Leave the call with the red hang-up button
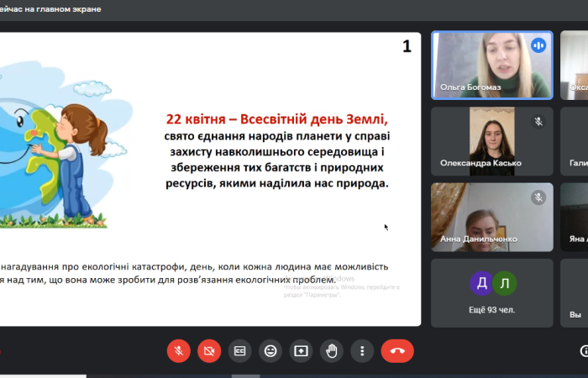Screen dimensions: 588x378 point(397,350)
